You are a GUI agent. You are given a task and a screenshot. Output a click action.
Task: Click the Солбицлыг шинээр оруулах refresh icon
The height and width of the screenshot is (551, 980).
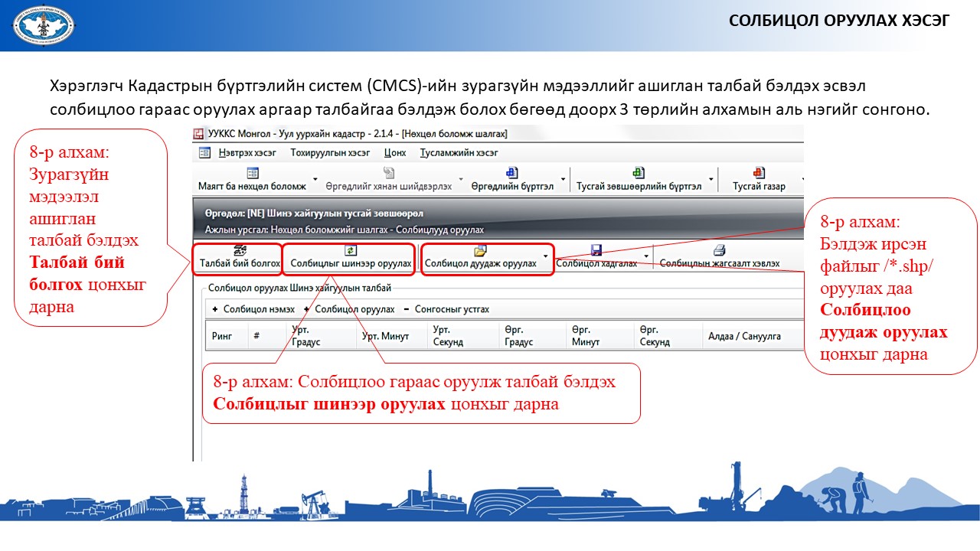[x=351, y=250]
